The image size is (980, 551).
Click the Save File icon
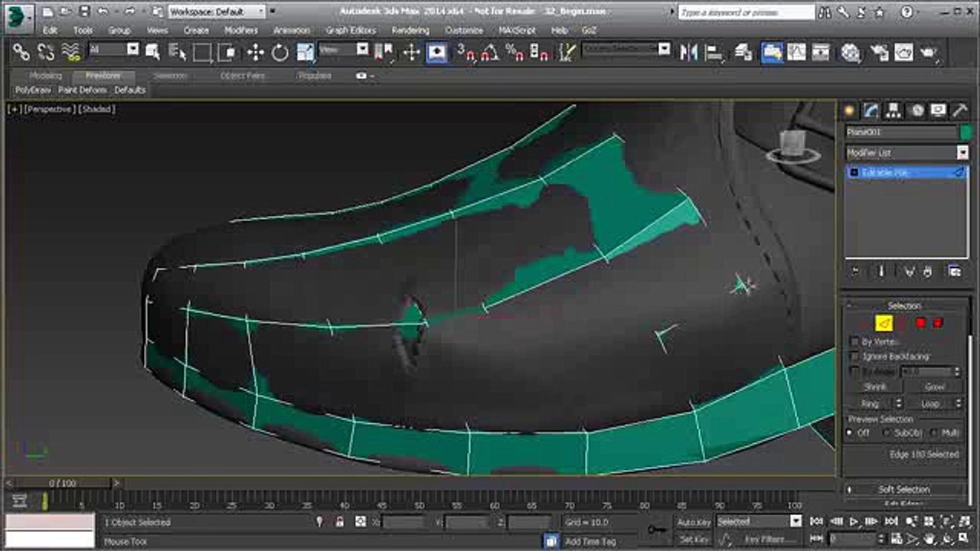83,11
